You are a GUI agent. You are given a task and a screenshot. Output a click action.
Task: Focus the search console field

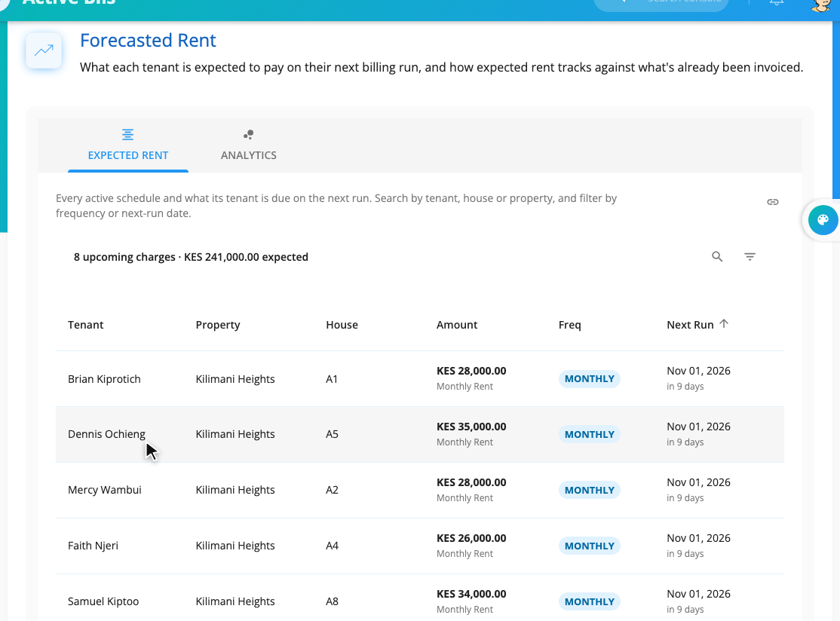click(x=661, y=3)
